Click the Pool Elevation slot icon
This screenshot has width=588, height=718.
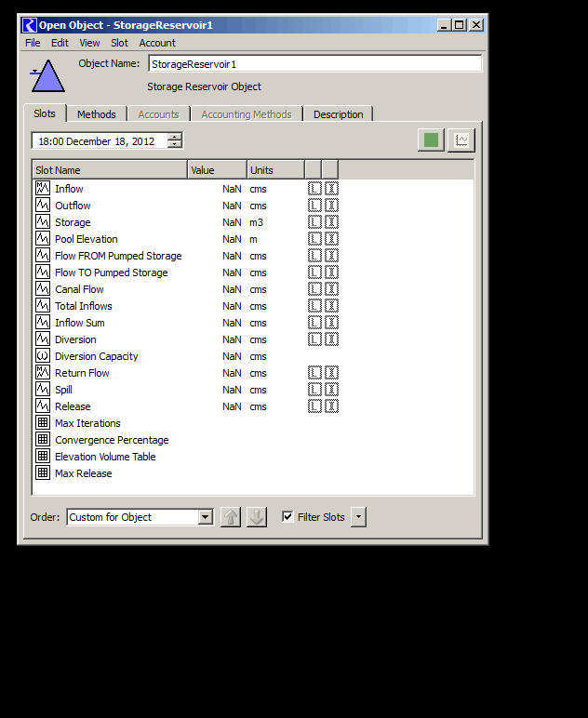pos(43,239)
